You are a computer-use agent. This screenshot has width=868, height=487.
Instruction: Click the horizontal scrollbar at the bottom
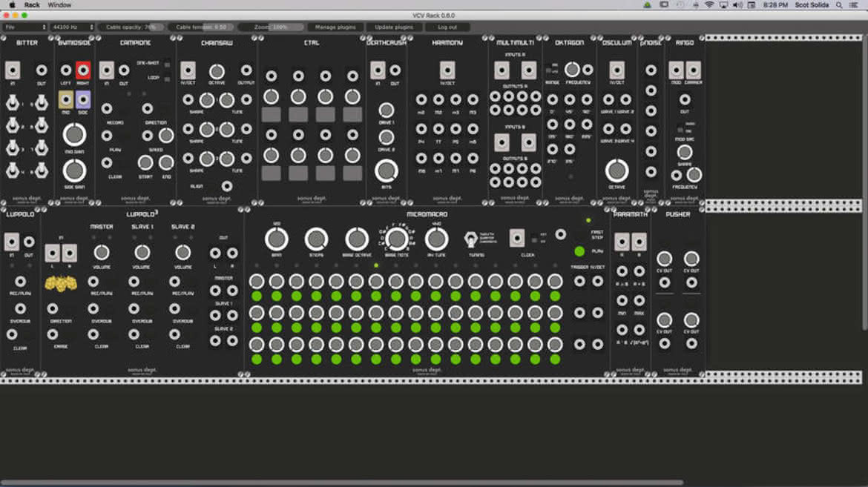(x=341, y=483)
